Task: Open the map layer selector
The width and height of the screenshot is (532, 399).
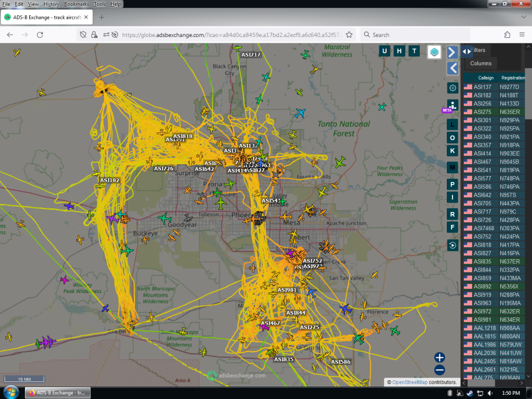Action: [x=434, y=52]
